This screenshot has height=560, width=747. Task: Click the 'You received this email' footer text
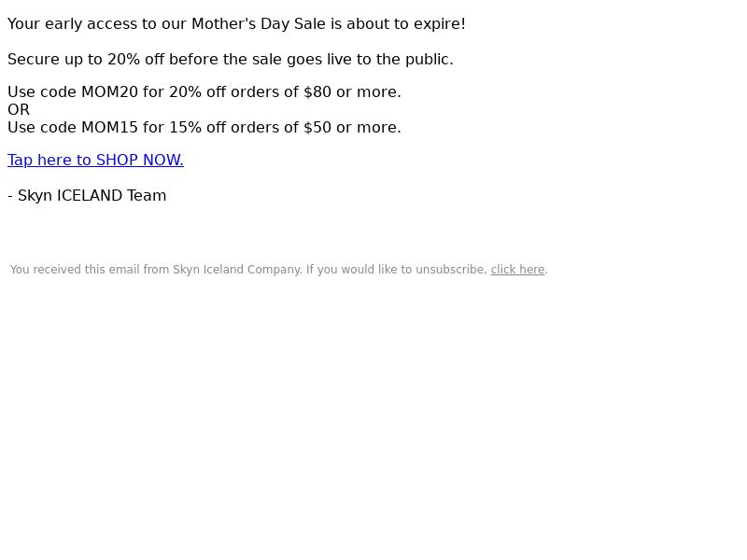pyautogui.click(x=278, y=270)
